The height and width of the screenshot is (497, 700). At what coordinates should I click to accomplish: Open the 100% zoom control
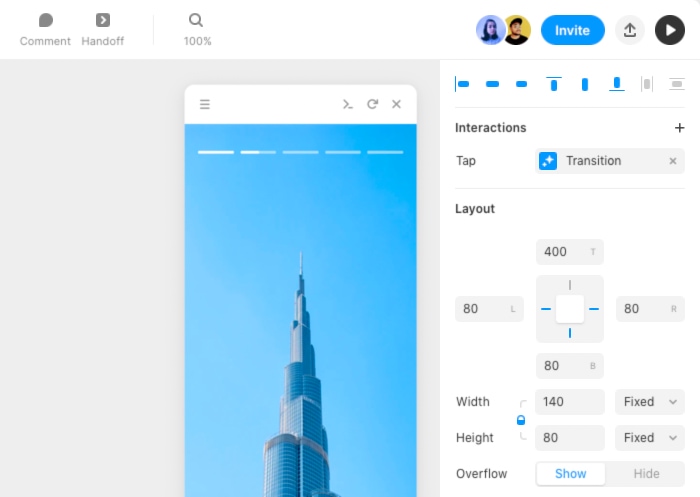coord(197,30)
